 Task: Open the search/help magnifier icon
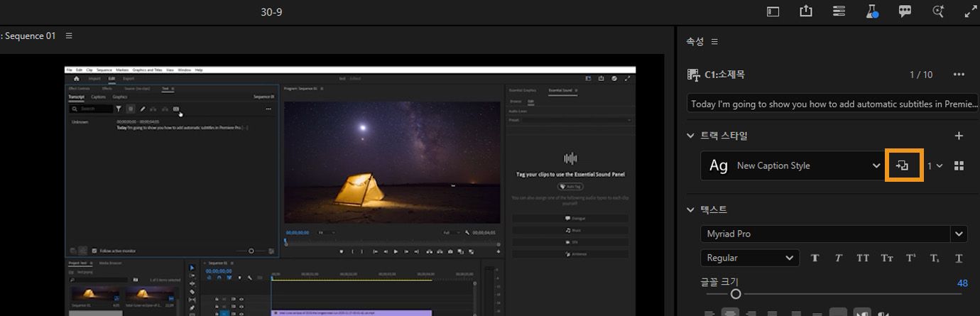[x=938, y=11]
